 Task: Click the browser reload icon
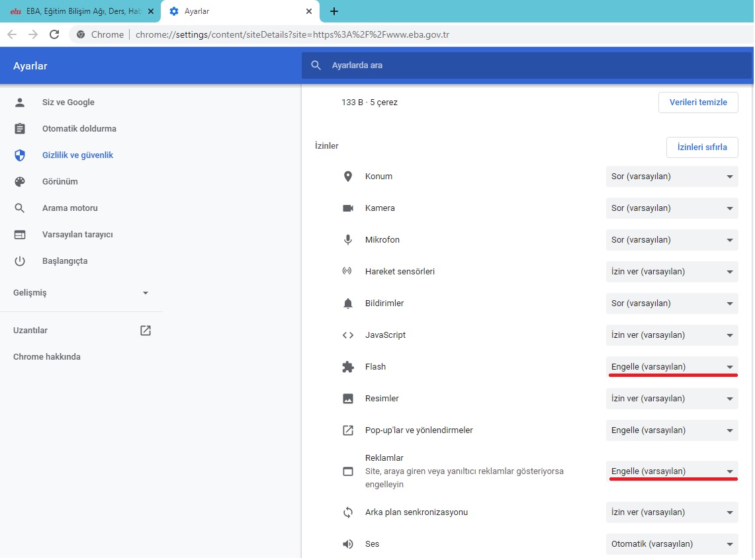pos(54,34)
